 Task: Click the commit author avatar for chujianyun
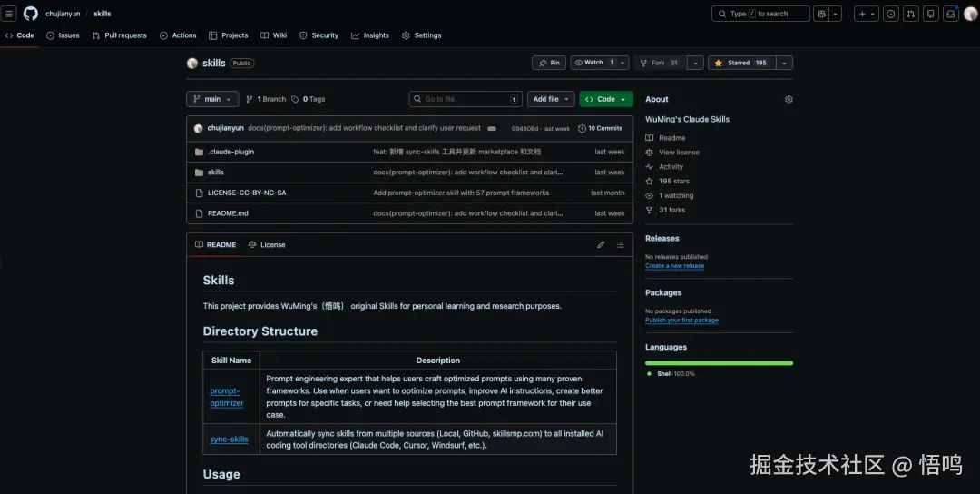[x=198, y=128]
